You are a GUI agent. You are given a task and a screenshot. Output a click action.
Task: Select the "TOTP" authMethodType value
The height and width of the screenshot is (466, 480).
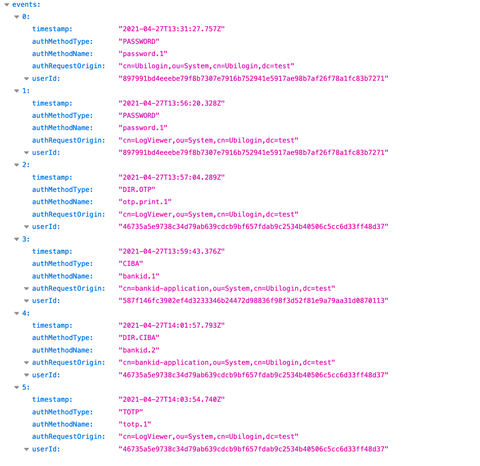point(131,412)
